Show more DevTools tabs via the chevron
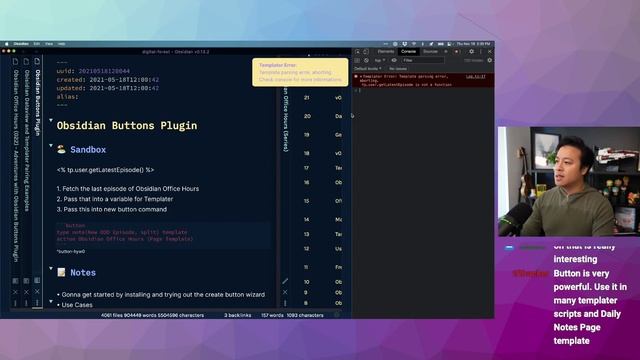Screen dimensions: 640x360 tap(446, 51)
